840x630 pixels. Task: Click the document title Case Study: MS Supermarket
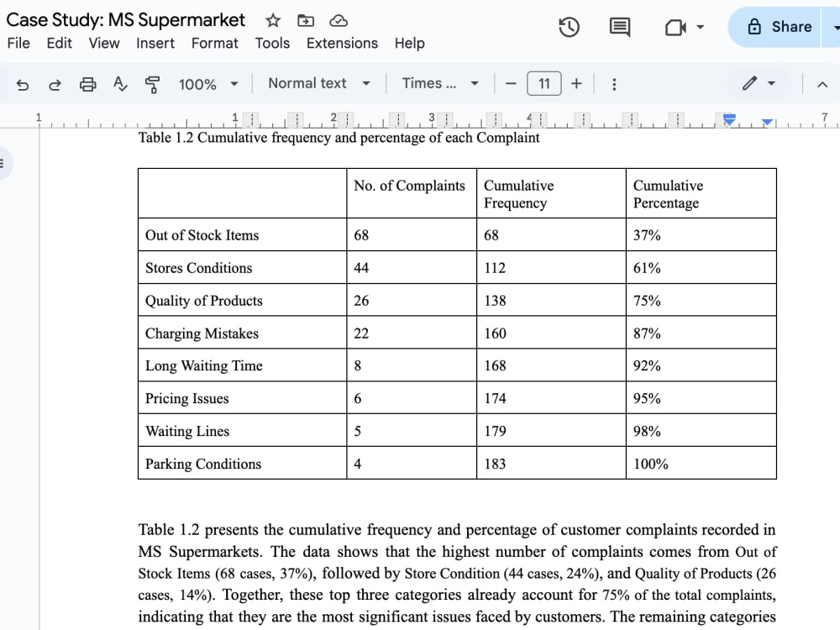[x=125, y=20]
